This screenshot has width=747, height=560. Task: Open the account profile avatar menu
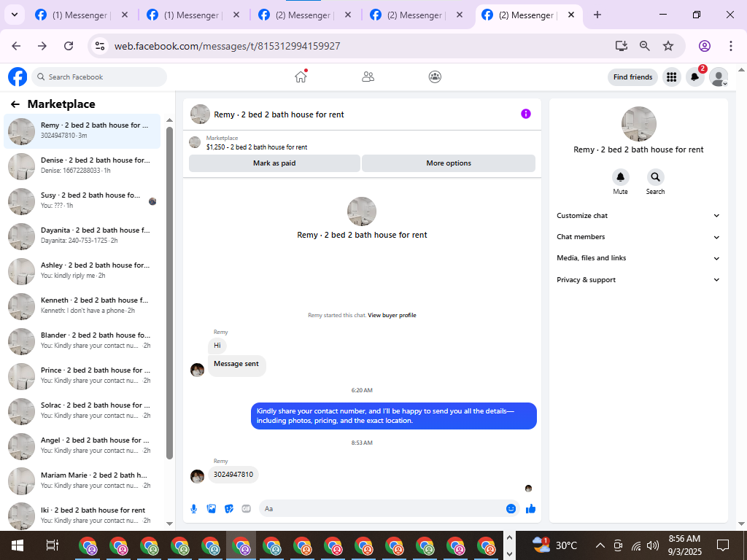(x=719, y=77)
